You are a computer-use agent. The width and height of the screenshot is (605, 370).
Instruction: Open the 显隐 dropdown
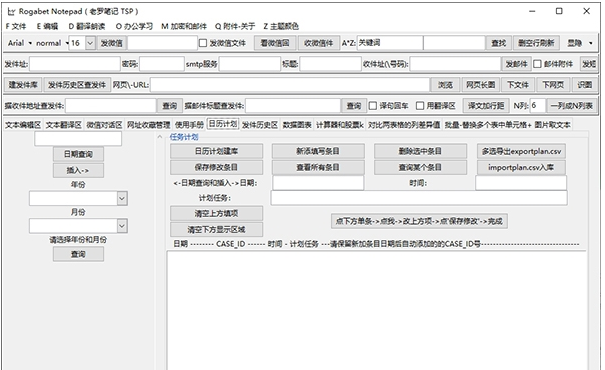click(x=580, y=43)
